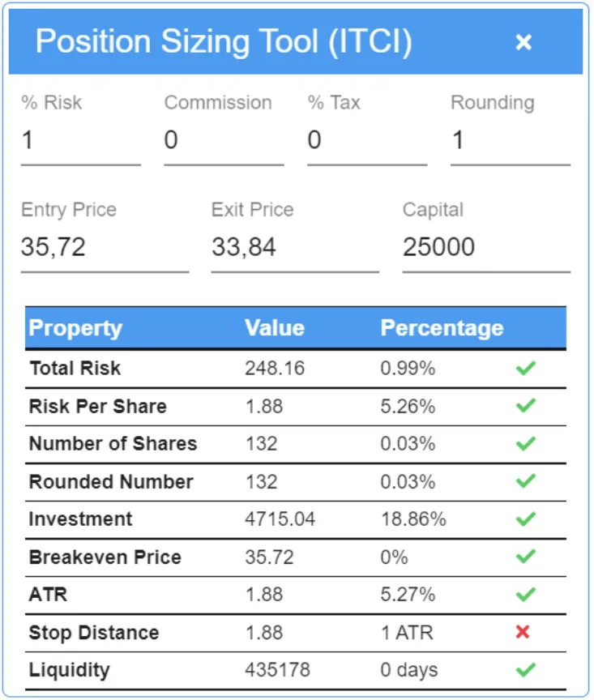The width and height of the screenshot is (594, 700).
Task: Click the Value column header
Action: pos(275,328)
